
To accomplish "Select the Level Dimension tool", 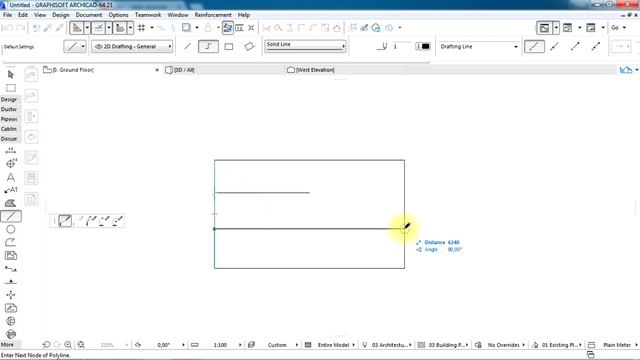I will [x=11, y=164].
